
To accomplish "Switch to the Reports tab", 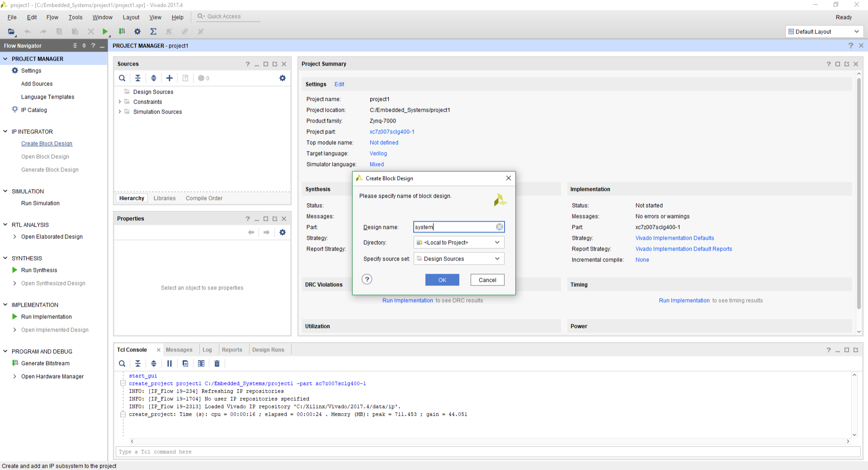I will (x=232, y=350).
